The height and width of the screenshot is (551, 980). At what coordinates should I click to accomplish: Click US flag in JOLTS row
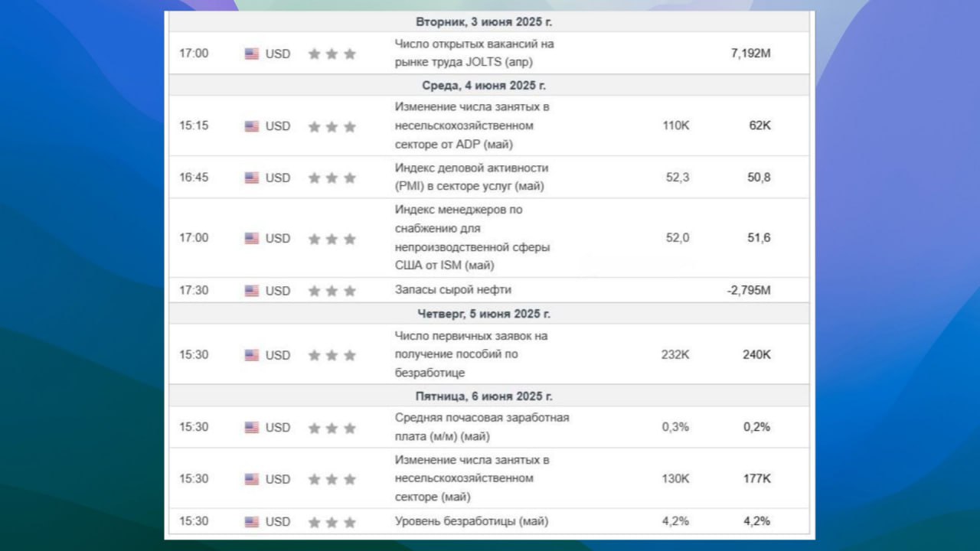click(x=252, y=54)
